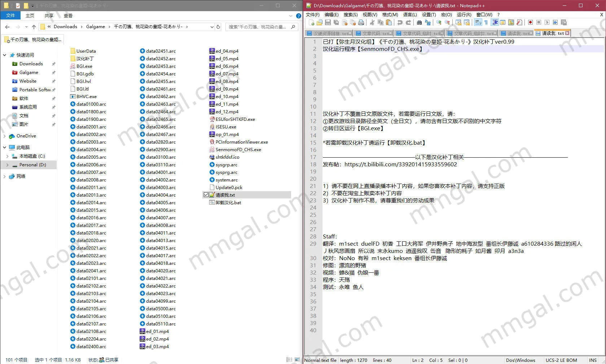Open a new document in Notepad++

point(312,22)
